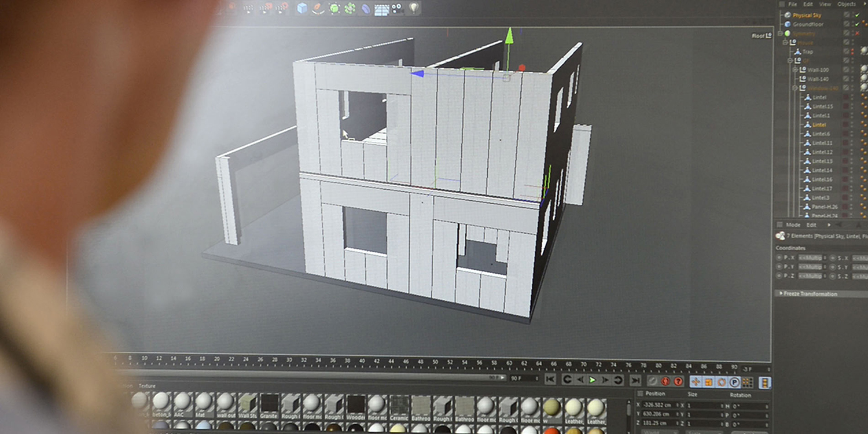
Task: Toggle Physical Sky green enable checkmark
Action: click(857, 15)
